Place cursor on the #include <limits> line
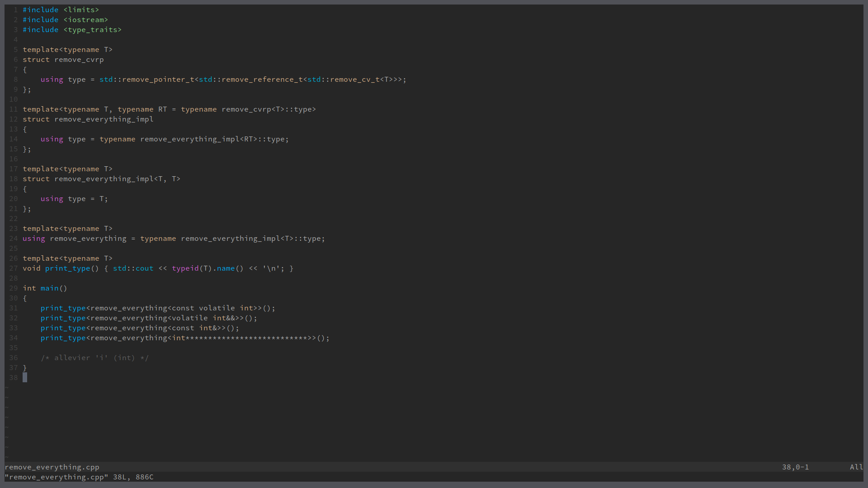Screen dimensions: 868x488 click(x=61, y=10)
